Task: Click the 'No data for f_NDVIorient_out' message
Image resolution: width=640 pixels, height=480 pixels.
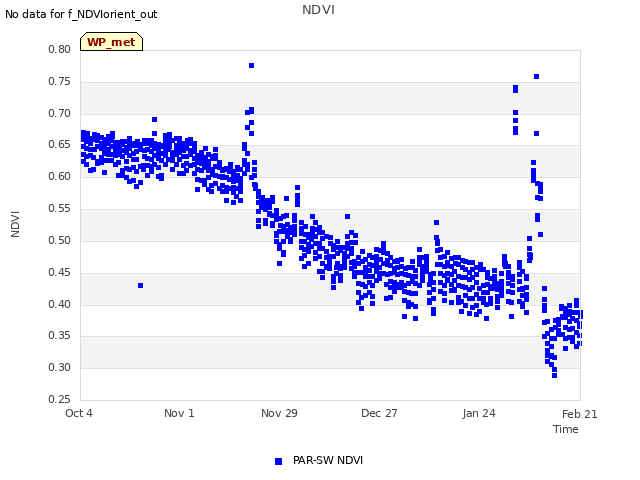Action: 81,14
